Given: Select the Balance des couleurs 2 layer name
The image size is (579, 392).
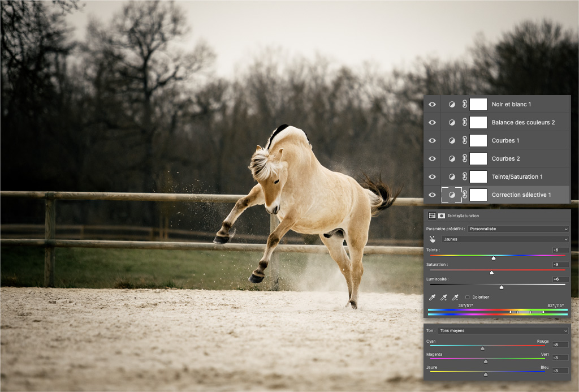Looking at the screenshot, I should (x=523, y=123).
